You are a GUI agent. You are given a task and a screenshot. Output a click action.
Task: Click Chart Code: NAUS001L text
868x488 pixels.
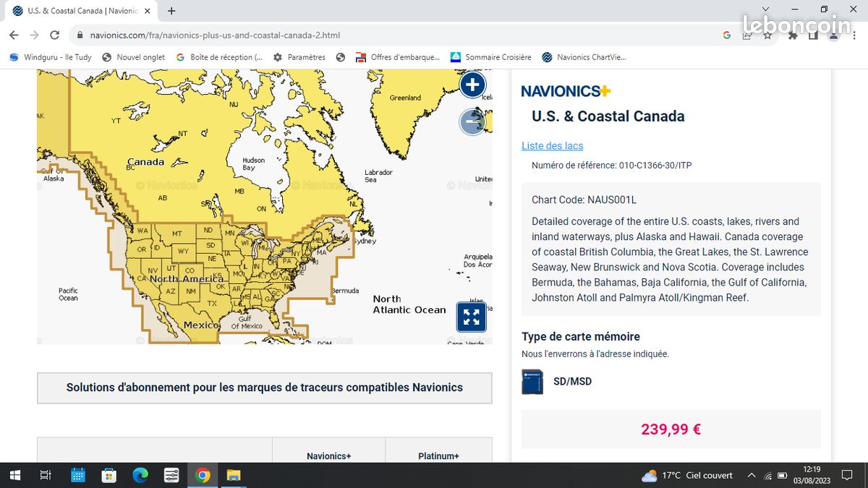(584, 200)
